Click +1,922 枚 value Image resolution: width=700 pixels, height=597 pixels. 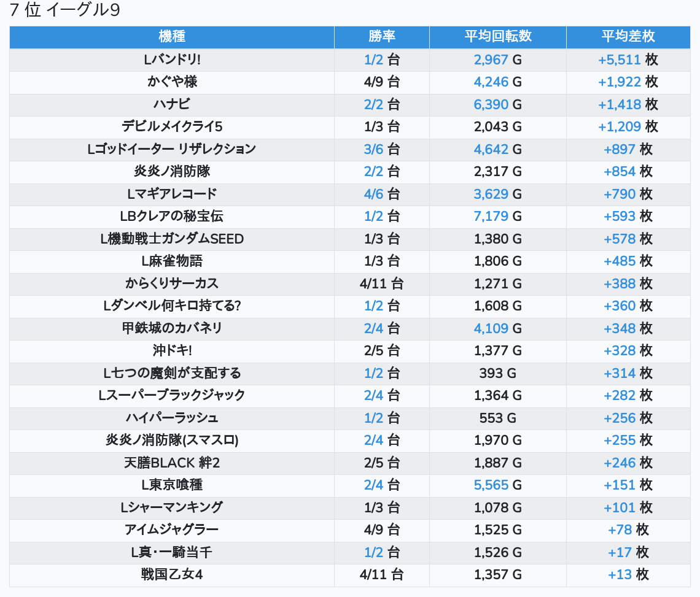pos(628,82)
